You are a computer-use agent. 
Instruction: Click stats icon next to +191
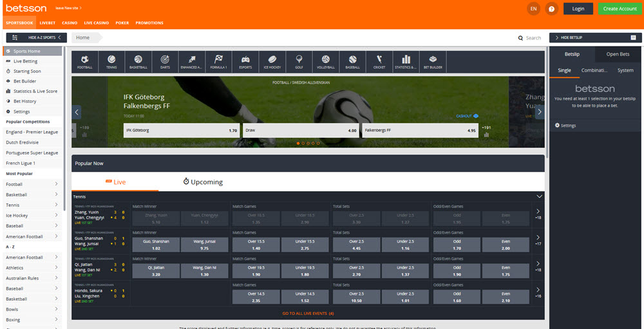[486, 135]
